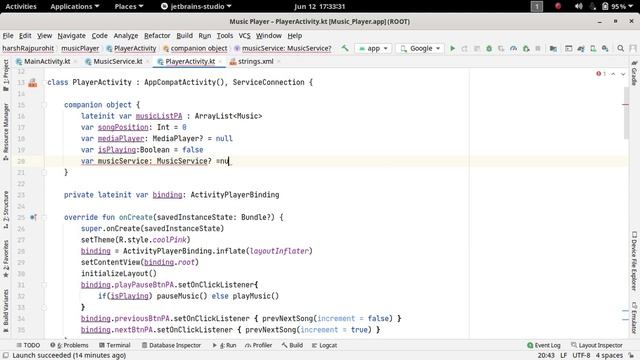Viewport: 640px width, 360px height.
Task: Open the VCS menu
Action: tap(244, 36)
